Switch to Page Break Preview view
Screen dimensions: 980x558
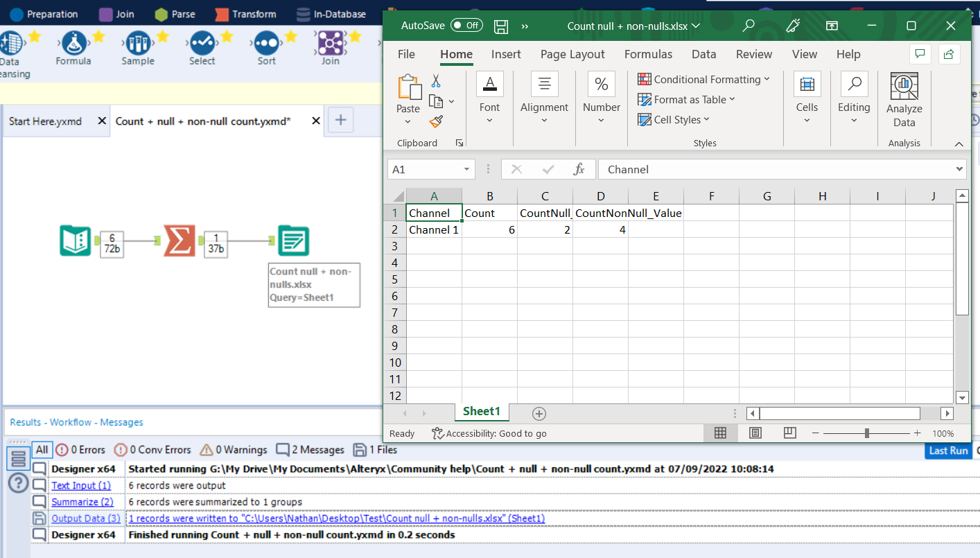pos(789,433)
